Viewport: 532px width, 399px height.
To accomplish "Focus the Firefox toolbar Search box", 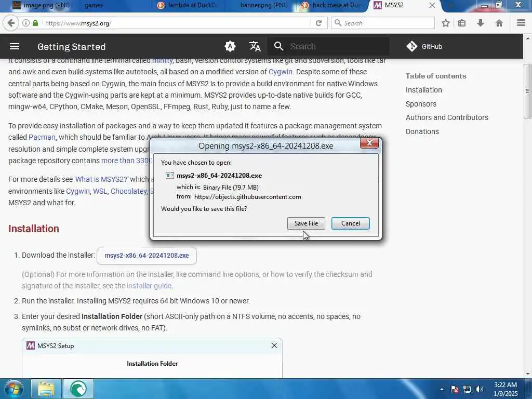I will coord(383,23).
